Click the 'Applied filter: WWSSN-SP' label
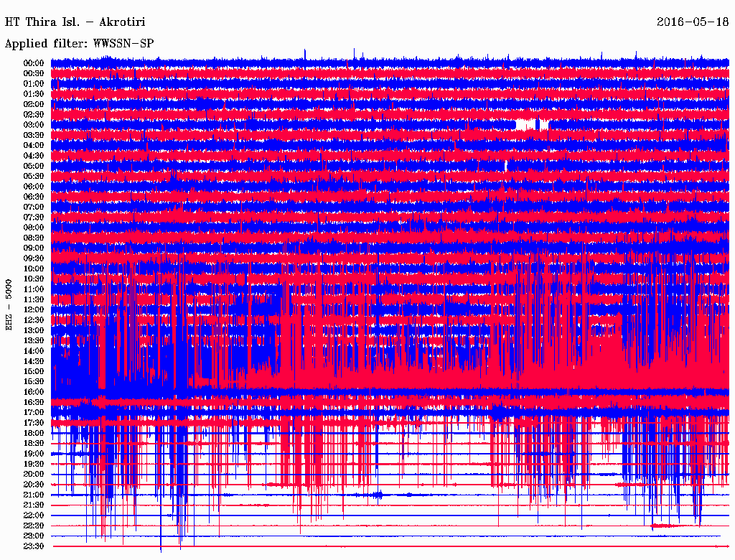 tap(79, 44)
